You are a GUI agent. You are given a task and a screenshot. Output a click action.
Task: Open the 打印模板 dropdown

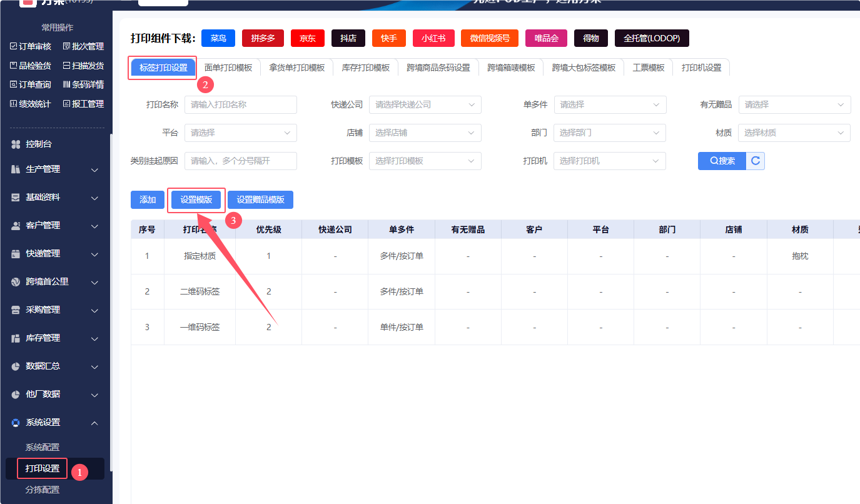(425, 161)
